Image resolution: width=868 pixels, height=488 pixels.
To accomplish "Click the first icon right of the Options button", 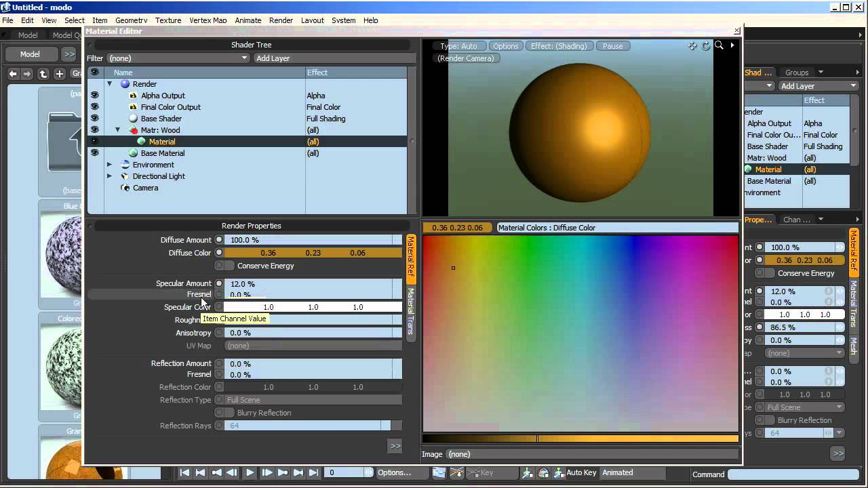I will [x=439, y=472].
